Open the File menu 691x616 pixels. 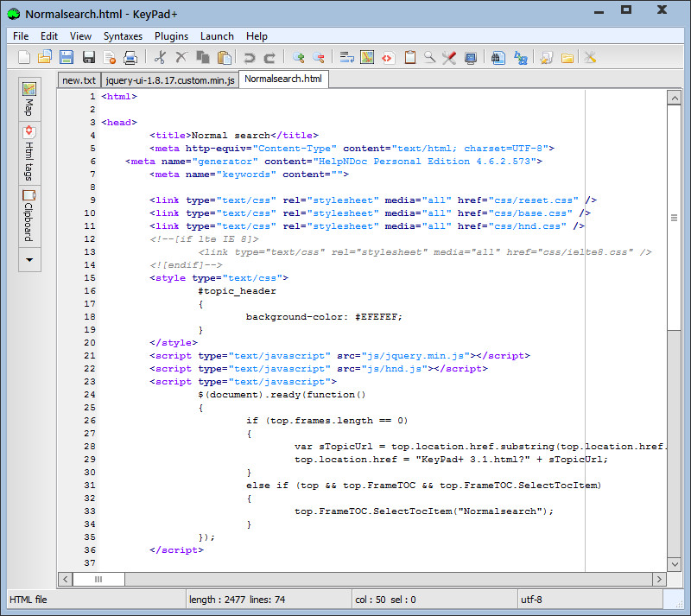point(21,36)
